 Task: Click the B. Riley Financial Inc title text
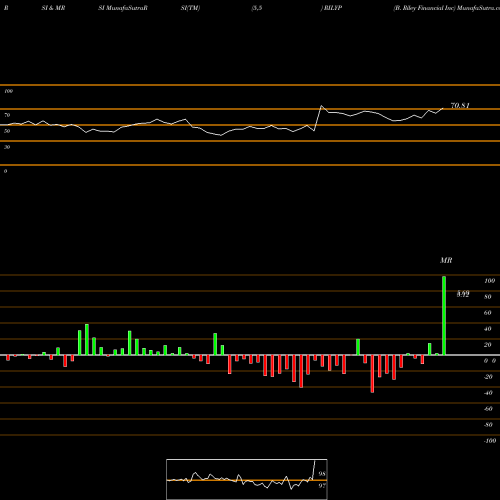click(424, 8)
